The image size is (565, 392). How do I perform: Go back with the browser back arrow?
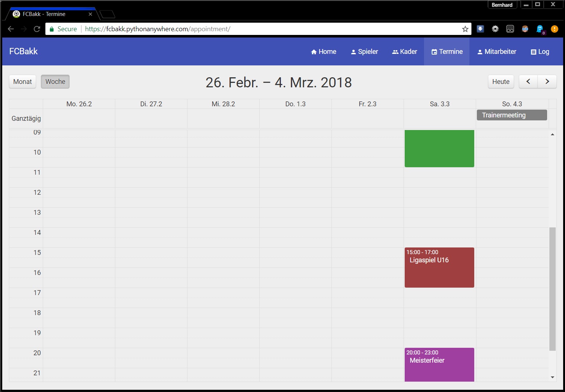click(11, 29)
